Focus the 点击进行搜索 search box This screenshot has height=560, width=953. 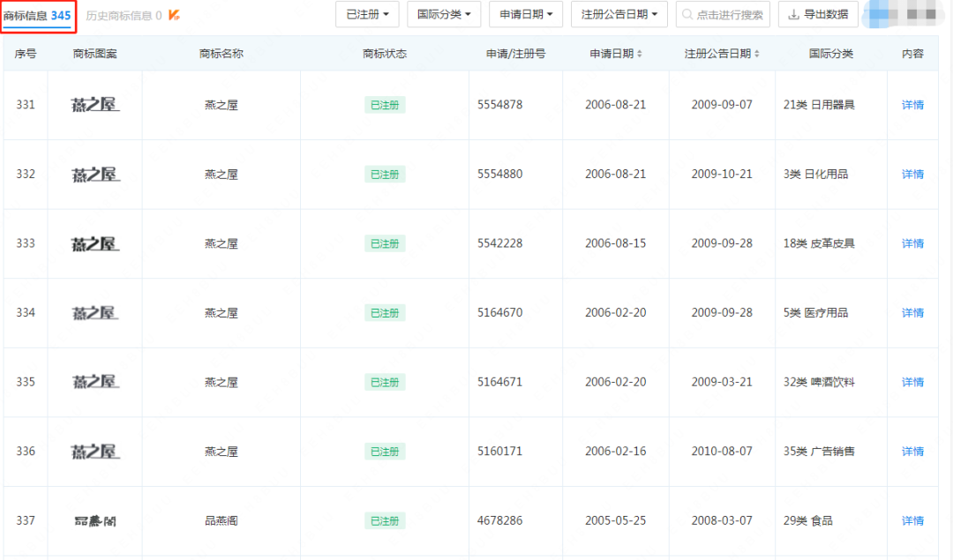[724, 14]
